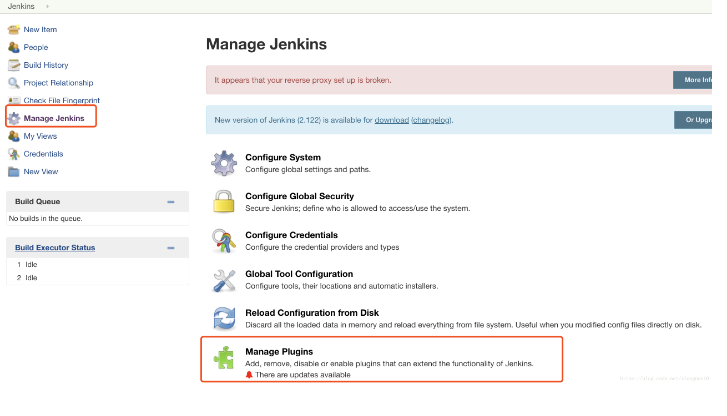Image resolution: width=727 pixels, height=416 pixels.
Task: Click 'Configure global settings and paths.' description
Action: [x=308, y=170]
